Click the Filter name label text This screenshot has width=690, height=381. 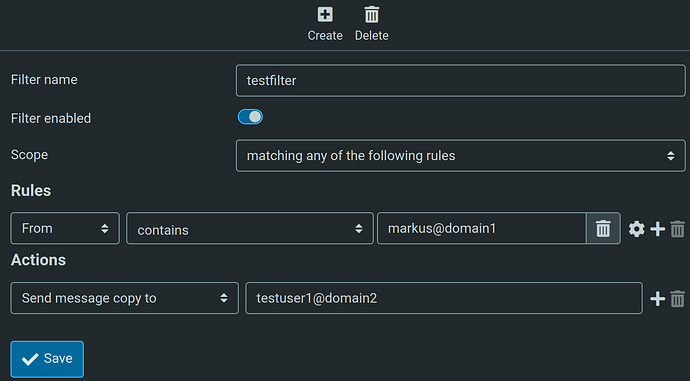click(x=44, y=80)
